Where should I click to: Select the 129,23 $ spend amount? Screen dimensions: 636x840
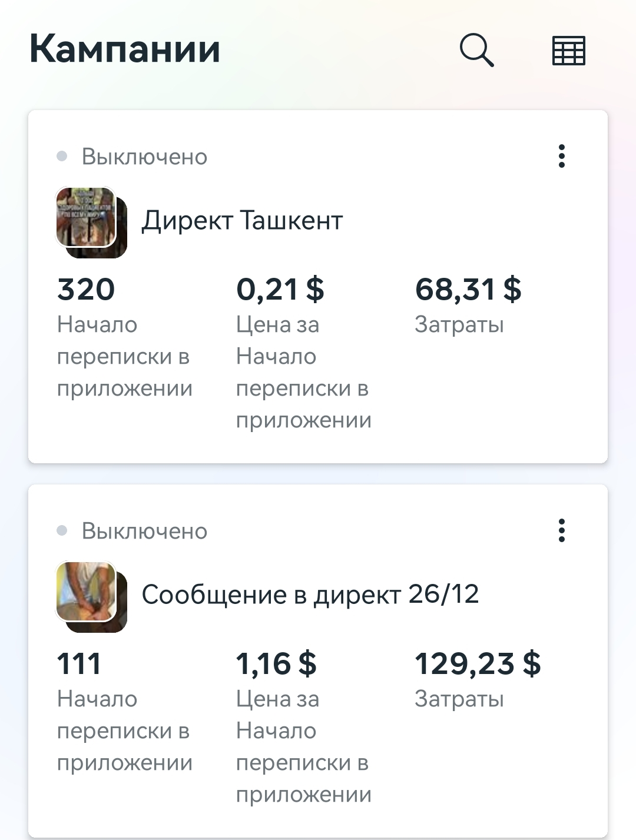pos(478,663)
